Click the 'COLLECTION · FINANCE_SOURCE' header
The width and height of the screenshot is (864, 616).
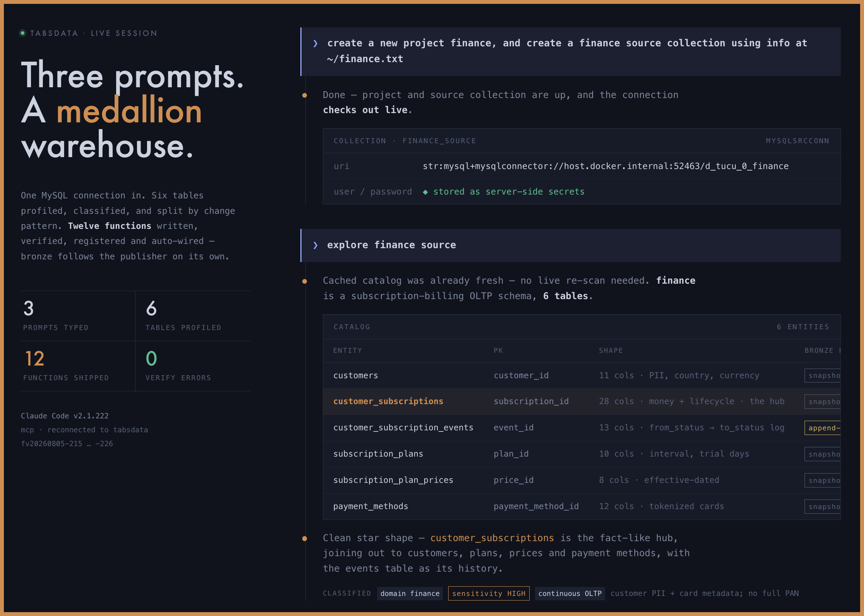(x=405, y=141)
